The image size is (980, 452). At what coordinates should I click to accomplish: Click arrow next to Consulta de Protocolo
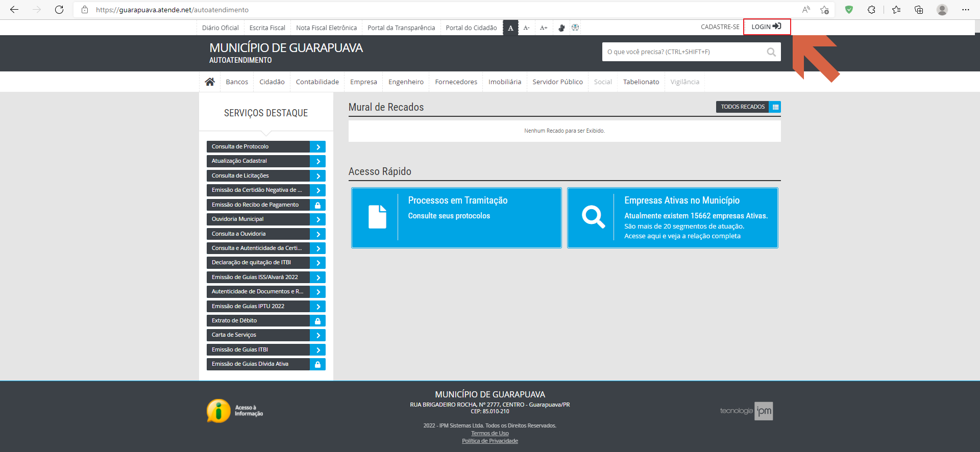[x=317, y=147]
